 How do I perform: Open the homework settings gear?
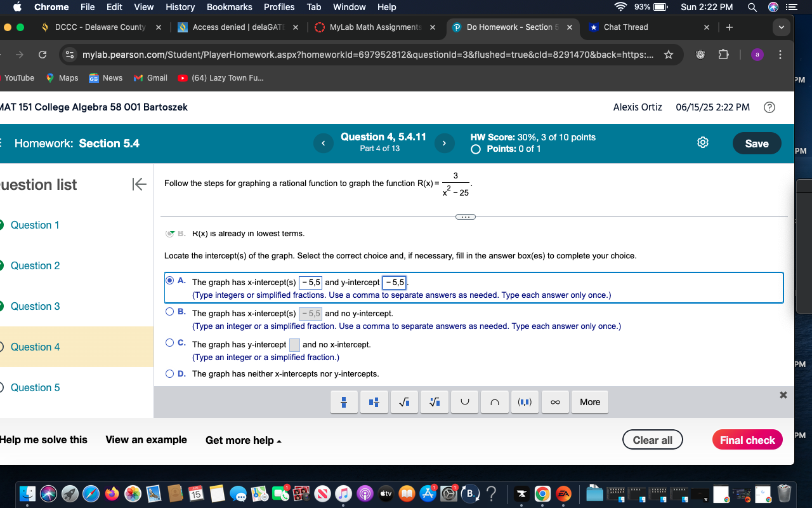click(x=702, y=142)
